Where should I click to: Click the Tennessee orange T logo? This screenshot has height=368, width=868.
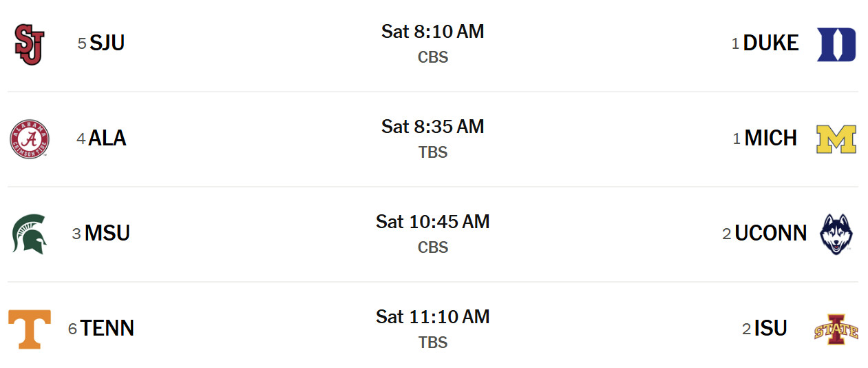(29, 329)
